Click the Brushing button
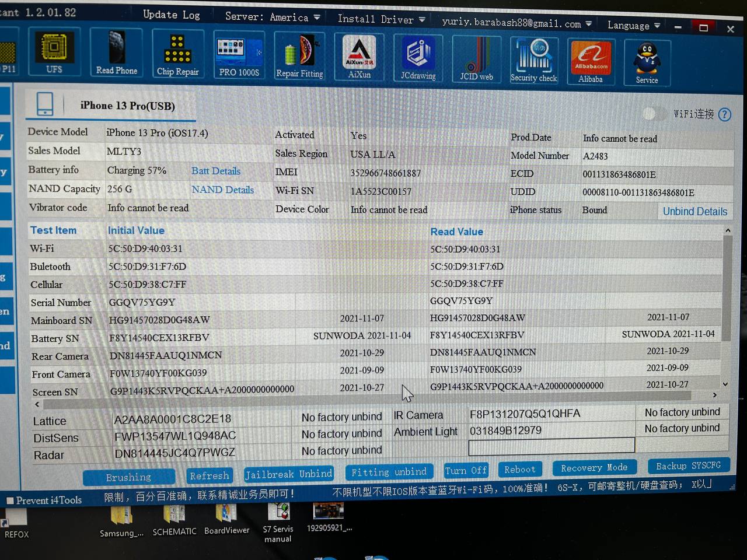The height and width of the screenshot is (560, 747). (128, 478)
